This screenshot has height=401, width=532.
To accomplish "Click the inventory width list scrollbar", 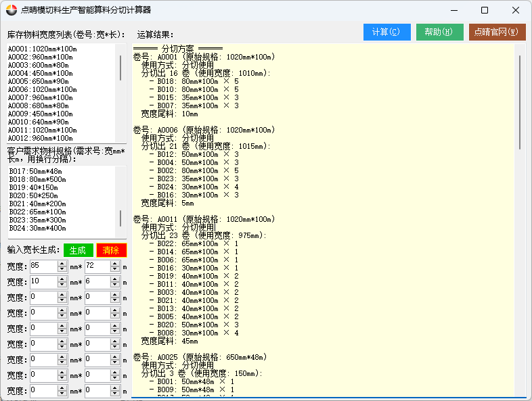I will [x=121, y=68].
